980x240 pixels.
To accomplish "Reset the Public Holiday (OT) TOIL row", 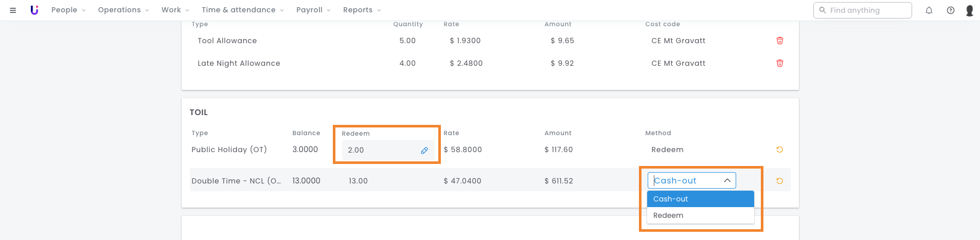I will click(x=779, y=150).
